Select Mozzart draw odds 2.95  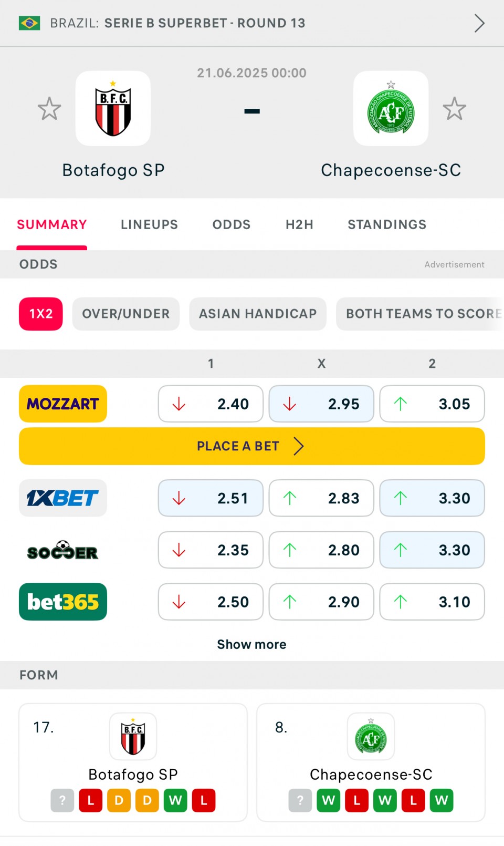tap(321, 404)
